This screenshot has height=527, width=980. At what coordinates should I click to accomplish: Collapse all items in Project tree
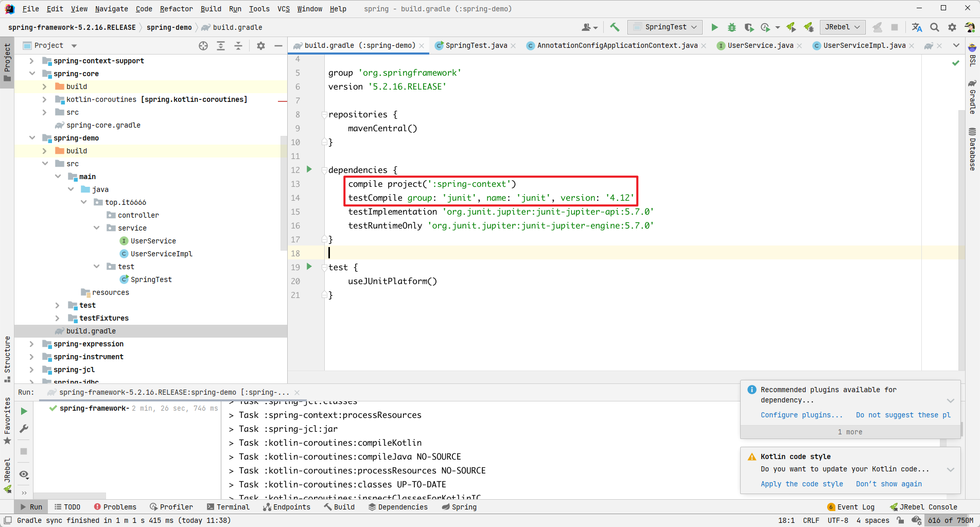[238, 46]
